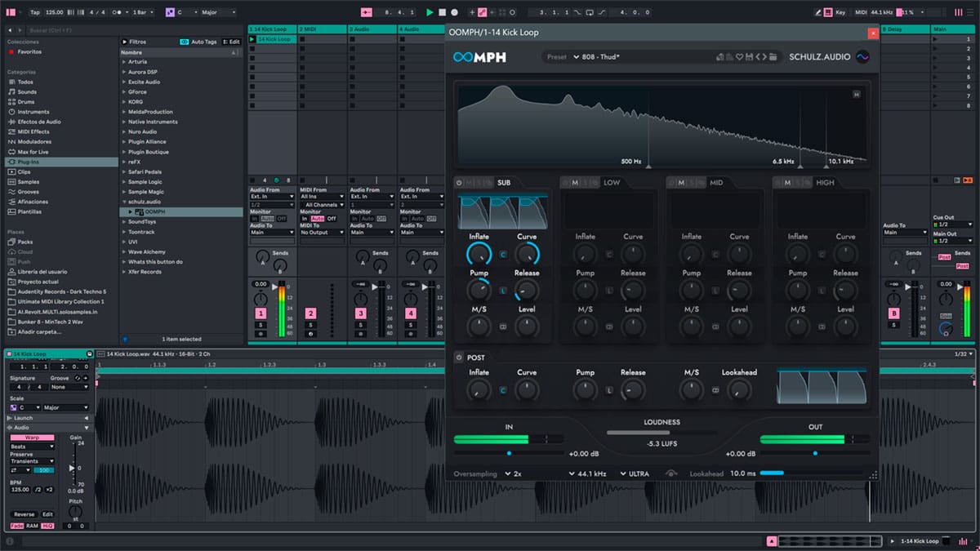The image size is (980, 551).
Task: Expand the Native Instruments folder
Action: point(123,122)
